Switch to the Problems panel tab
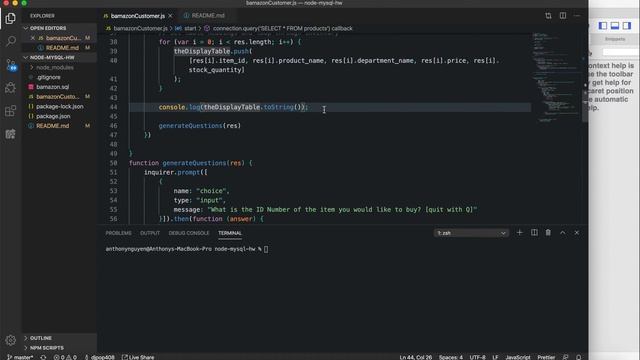Viewport: 640px width, 360px height. pos(118,233)
